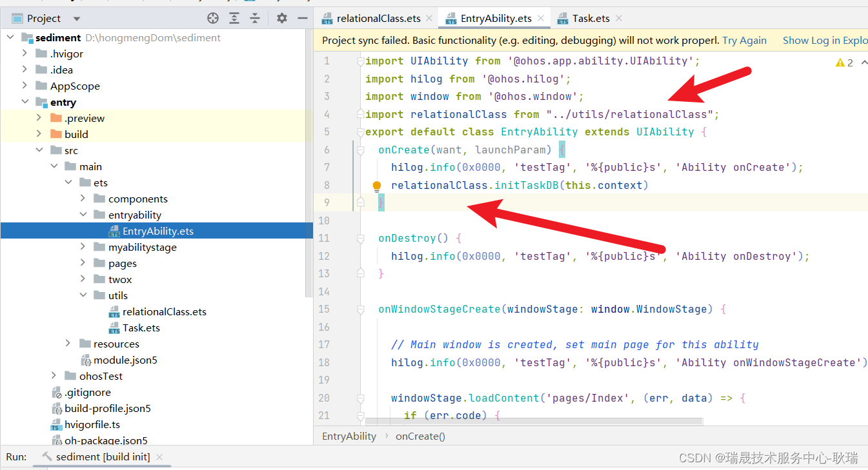Click the Run tool window label

point(17,456)
